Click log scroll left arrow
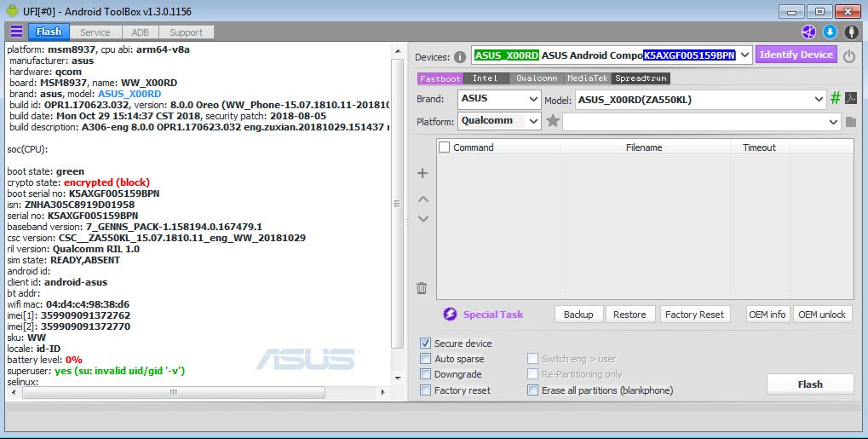Viewport: 868px width, 439px height. pyautogui.click(x=14, y=392)
